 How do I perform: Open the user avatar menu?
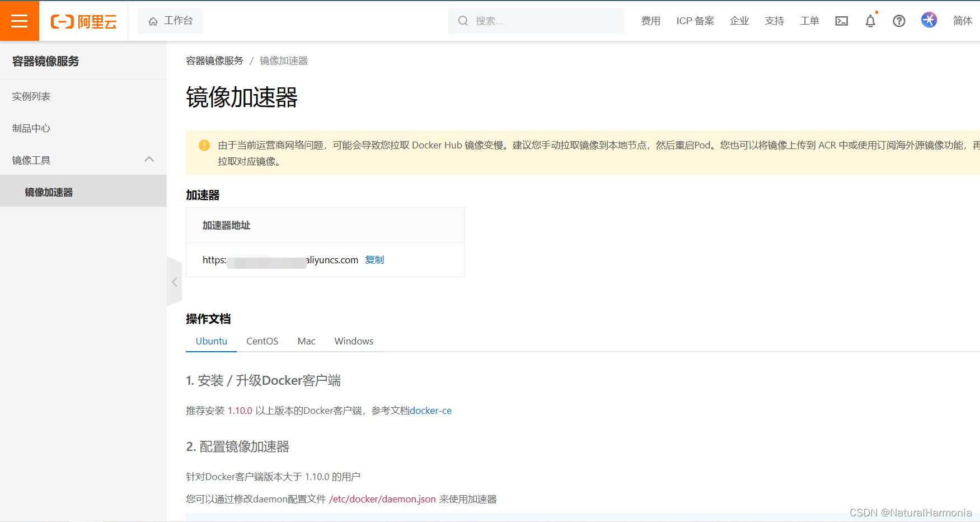pos(929,20)
